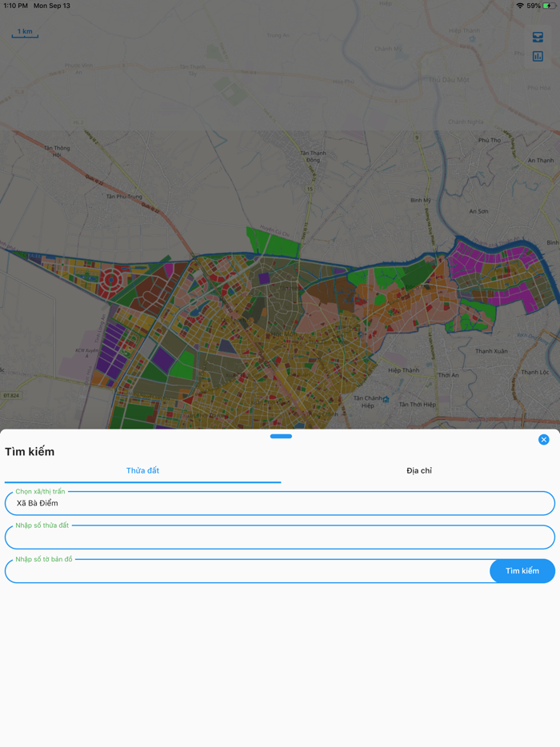The image size is (560, 747).
Task: Focus the Nhập số thửa đất field
Action: (x=280, y=537)
